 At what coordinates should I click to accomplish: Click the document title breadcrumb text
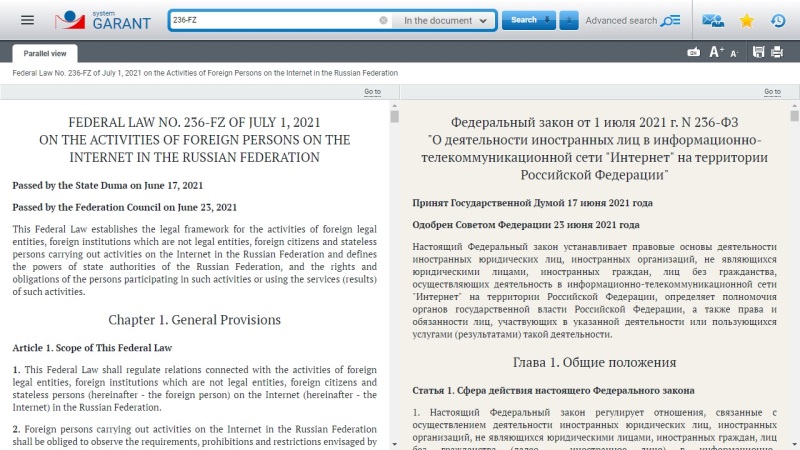(205, 73)
